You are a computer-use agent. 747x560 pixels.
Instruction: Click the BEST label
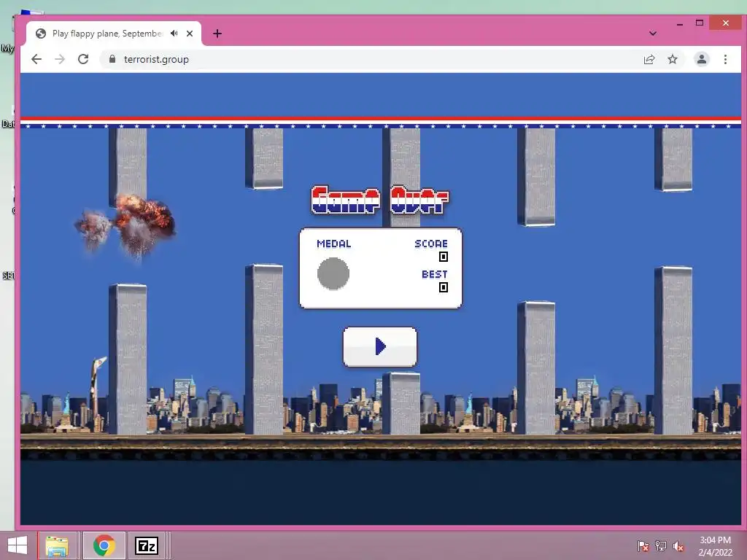(x=435, y=274)
